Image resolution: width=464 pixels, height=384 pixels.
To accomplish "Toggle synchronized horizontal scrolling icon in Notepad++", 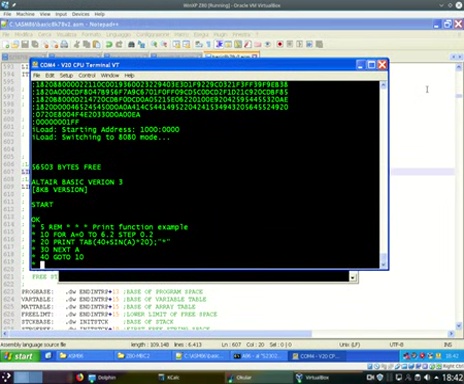I will [x=186, y=44].
